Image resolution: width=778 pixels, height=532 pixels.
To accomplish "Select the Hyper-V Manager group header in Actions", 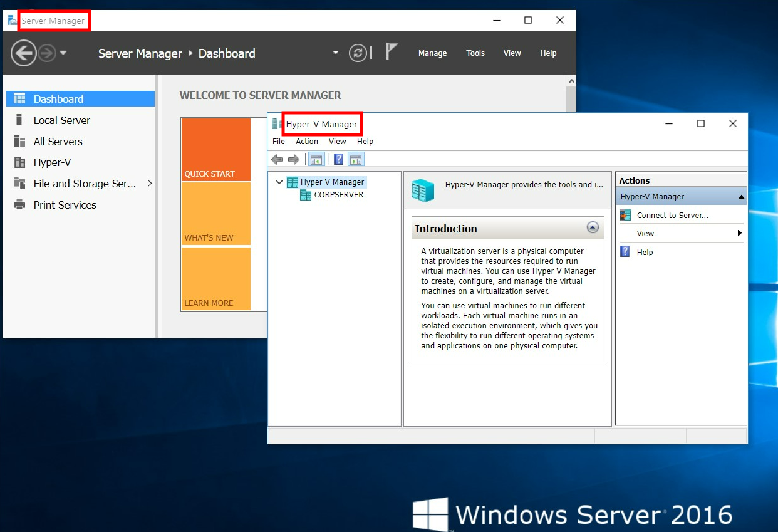I will [682, 197].
